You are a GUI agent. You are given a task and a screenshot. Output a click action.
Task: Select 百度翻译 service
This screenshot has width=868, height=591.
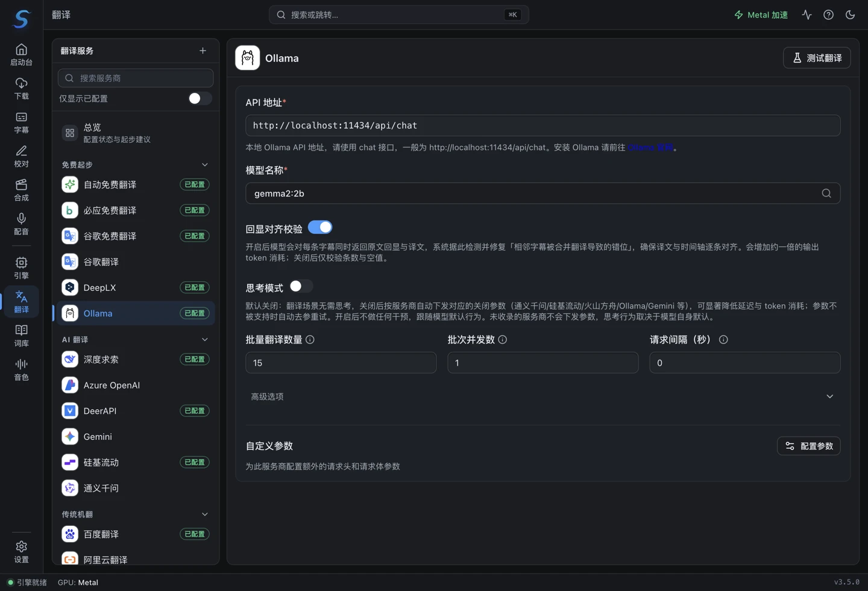136,534
